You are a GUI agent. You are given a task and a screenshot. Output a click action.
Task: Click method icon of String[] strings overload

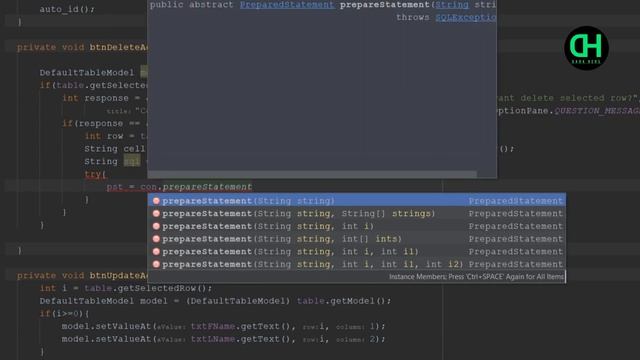click(x=156, y=213)
